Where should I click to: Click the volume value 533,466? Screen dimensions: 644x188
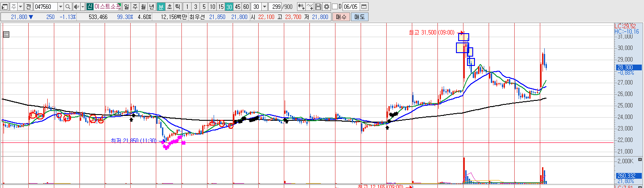[98, 17]
